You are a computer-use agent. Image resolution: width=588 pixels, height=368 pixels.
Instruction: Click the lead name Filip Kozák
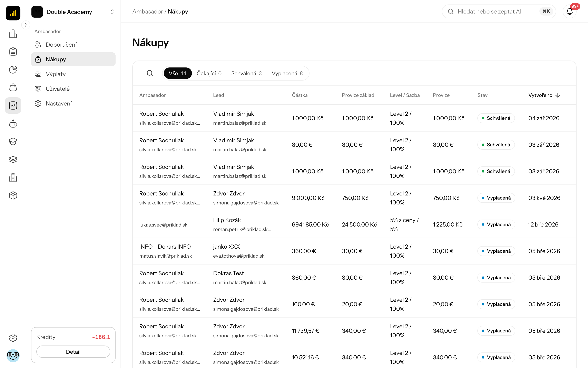tap(227, 220)
